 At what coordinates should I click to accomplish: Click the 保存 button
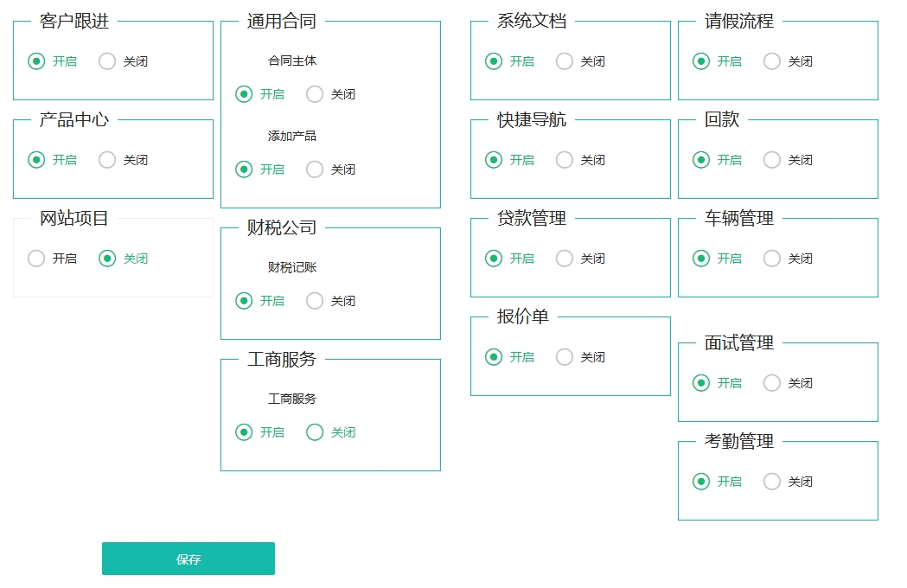click(188, 559)
